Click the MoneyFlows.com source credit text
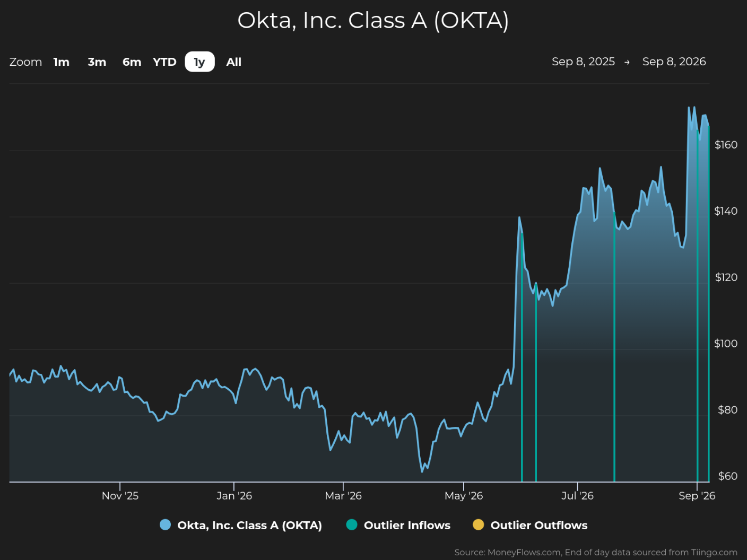 pos(596,553)
